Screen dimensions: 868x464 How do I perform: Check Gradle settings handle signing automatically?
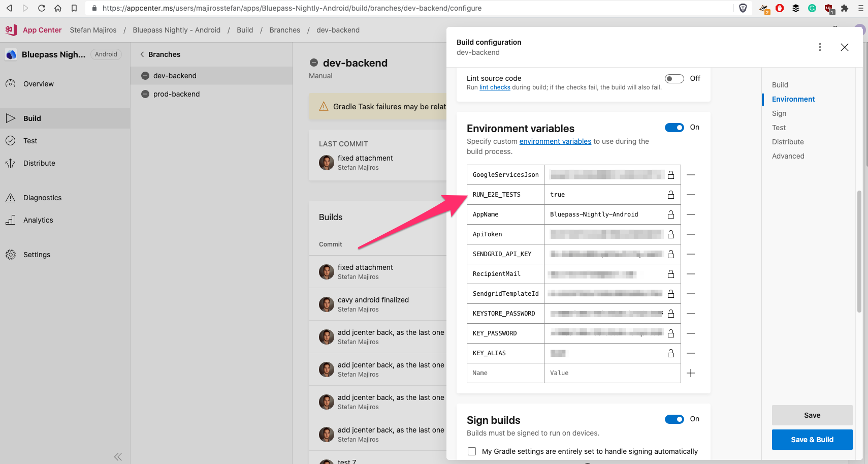tap(472, 451)
